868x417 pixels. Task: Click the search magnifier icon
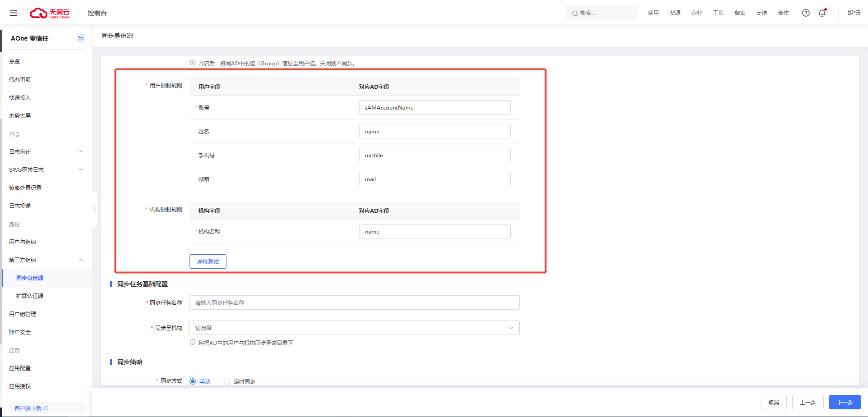point(575,14)
